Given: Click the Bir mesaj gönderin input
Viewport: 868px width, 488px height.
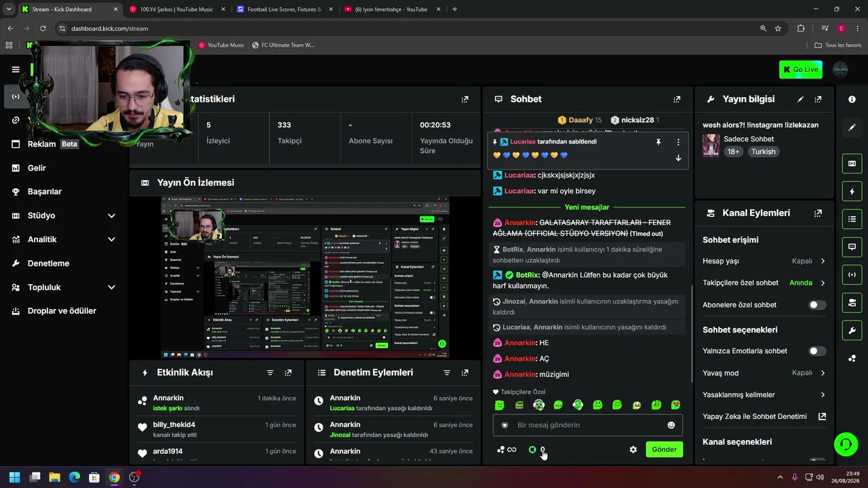Looking at the screenshot, I should [x=587, y=425].
